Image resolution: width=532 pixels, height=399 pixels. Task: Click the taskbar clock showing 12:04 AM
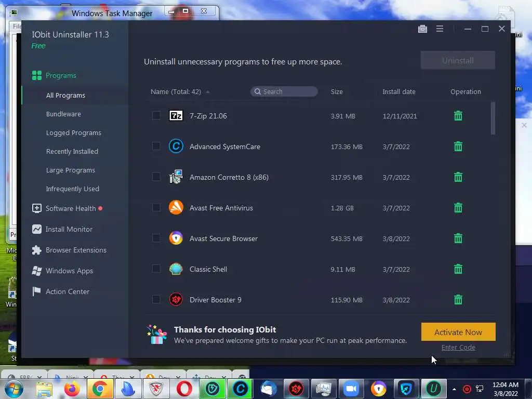[x=505, y=389]
